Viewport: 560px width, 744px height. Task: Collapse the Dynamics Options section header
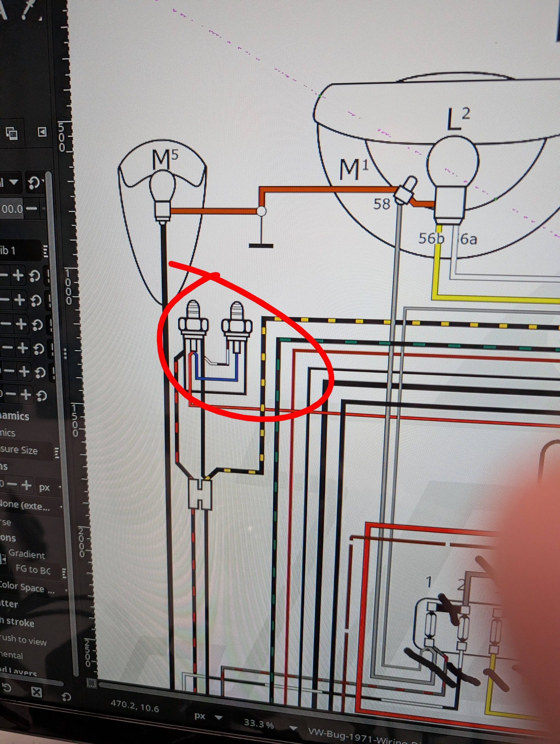click(x=15, y=416)
